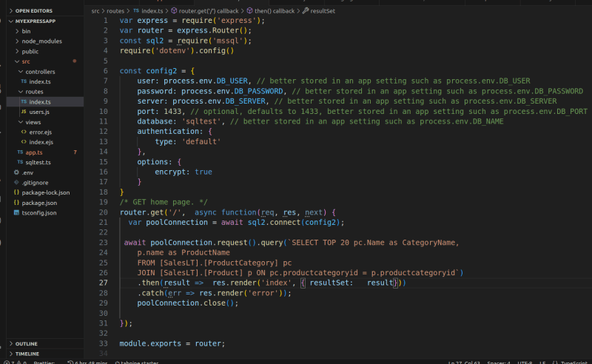Open the sqltest.ts file

point(38,162)
